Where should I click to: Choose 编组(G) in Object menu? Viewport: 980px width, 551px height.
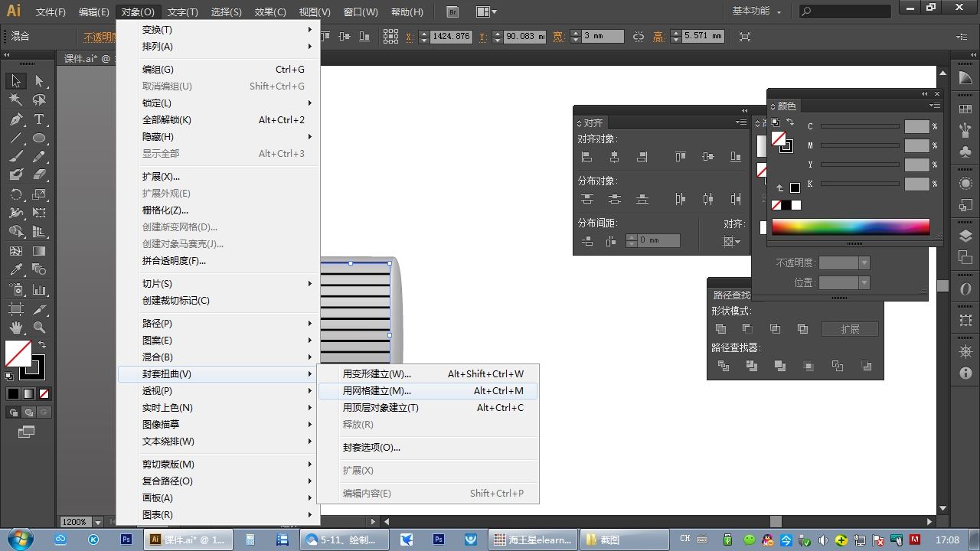(x=218, y=70)
